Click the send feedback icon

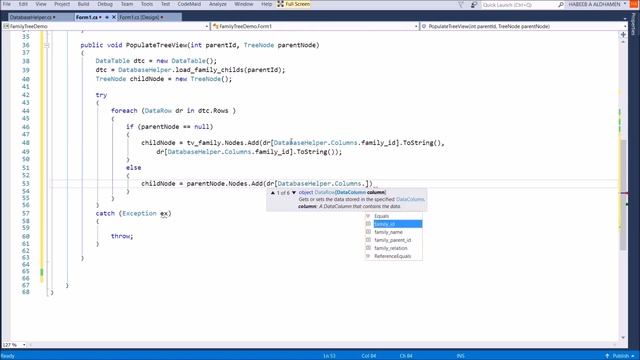[473, 4]
